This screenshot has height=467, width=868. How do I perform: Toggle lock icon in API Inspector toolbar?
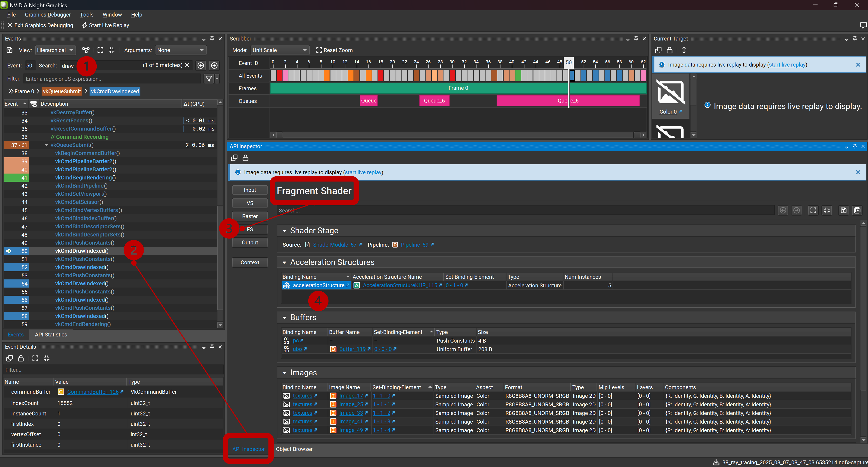tap(246, 158)
